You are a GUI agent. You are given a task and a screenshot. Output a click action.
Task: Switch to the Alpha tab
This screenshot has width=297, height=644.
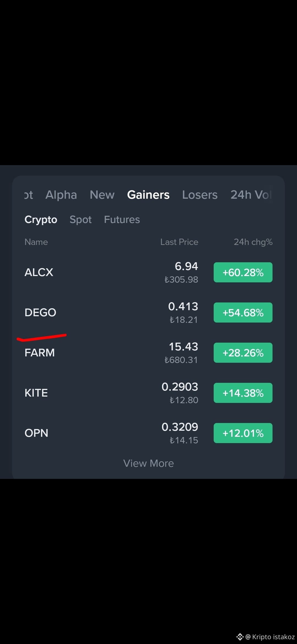[61, 195]
